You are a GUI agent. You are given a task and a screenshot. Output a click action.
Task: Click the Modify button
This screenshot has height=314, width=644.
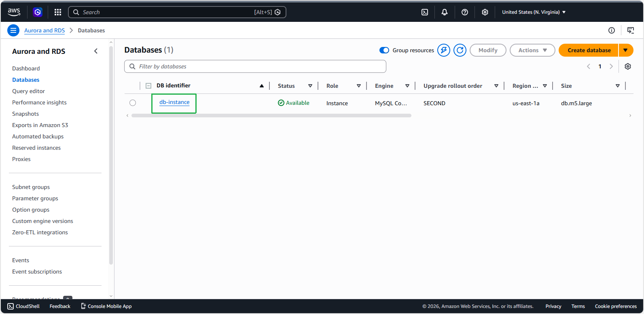(488, 50)
